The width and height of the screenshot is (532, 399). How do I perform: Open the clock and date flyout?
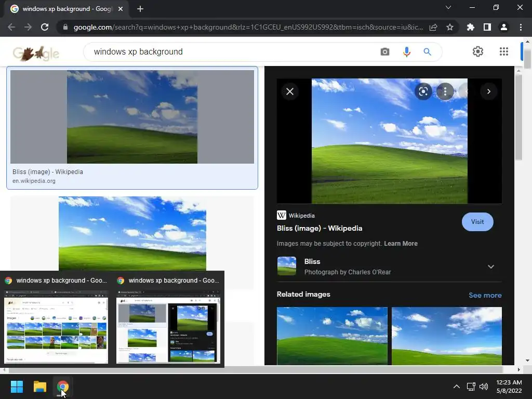(509, 387)
